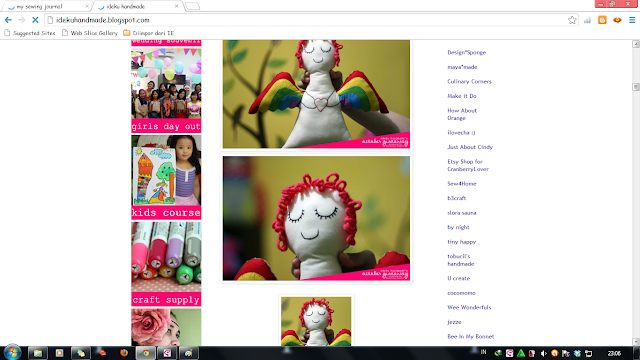Open the Suggested Sites bookmark
The width and height of the screenshot is (640, 360).
[30, 33]
